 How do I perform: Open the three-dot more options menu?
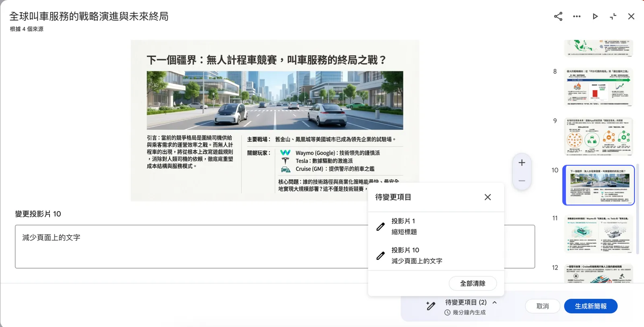pyautogui.click(x=577, y=17)
